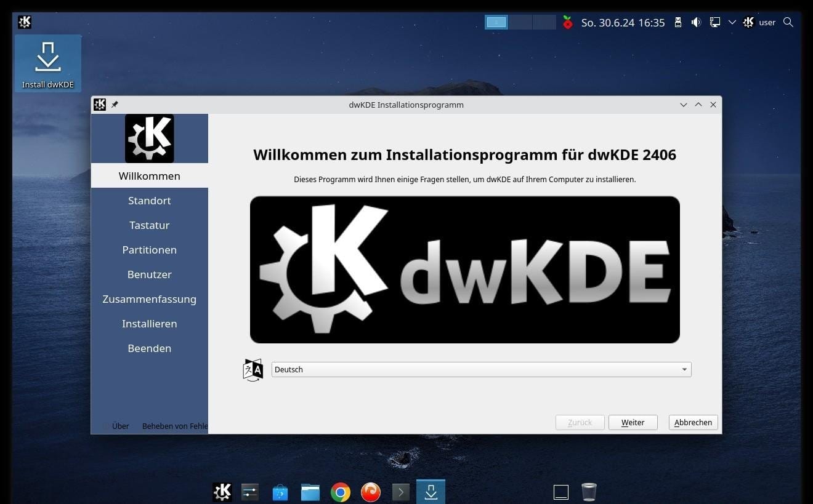Open the Konsole terminal icon in dock

(401, 492)
